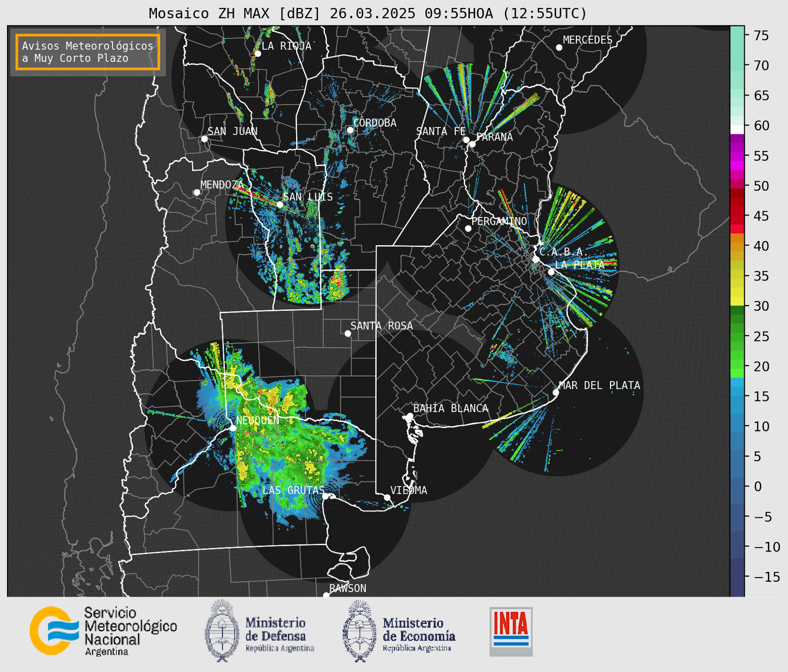Image resolution: width=788 pixels, height=672 pixels.
Task: Click the VIEDMA city marker dot
Action: point(387,497)
